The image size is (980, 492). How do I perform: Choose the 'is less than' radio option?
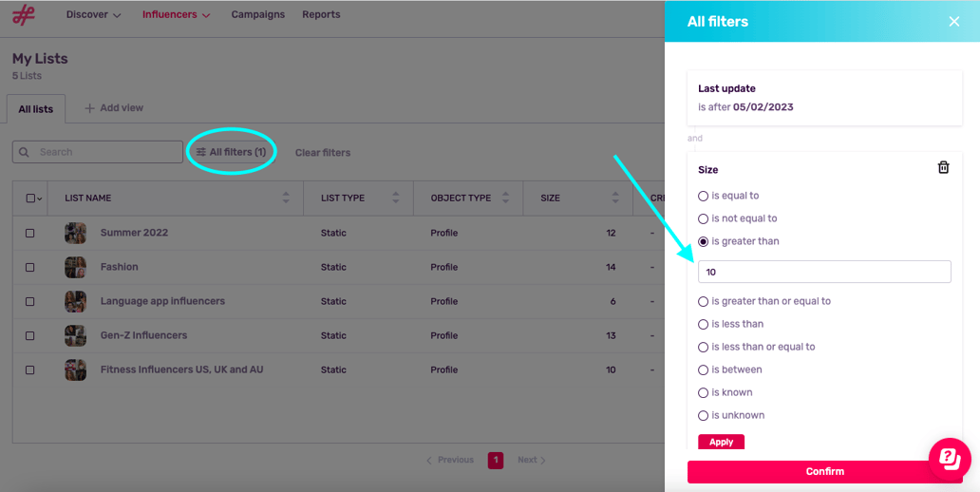pos(704,324)
